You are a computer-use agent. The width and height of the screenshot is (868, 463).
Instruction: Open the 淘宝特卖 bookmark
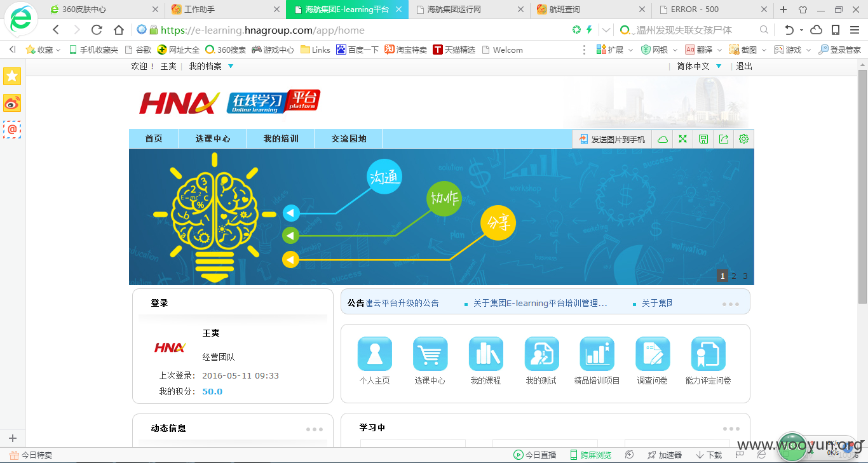tap(405, 50)
